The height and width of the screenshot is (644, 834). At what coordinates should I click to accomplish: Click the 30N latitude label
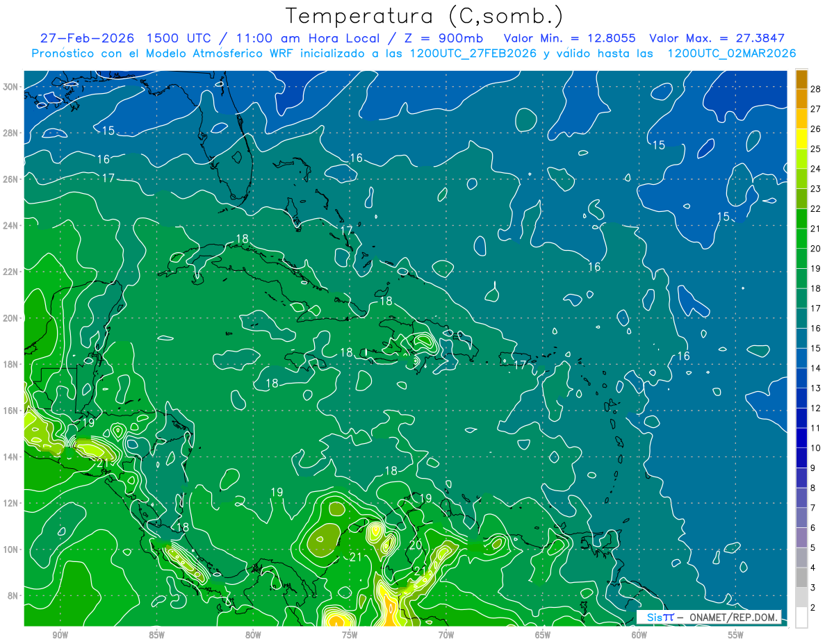pyautogui.click(x=10, y=86)
